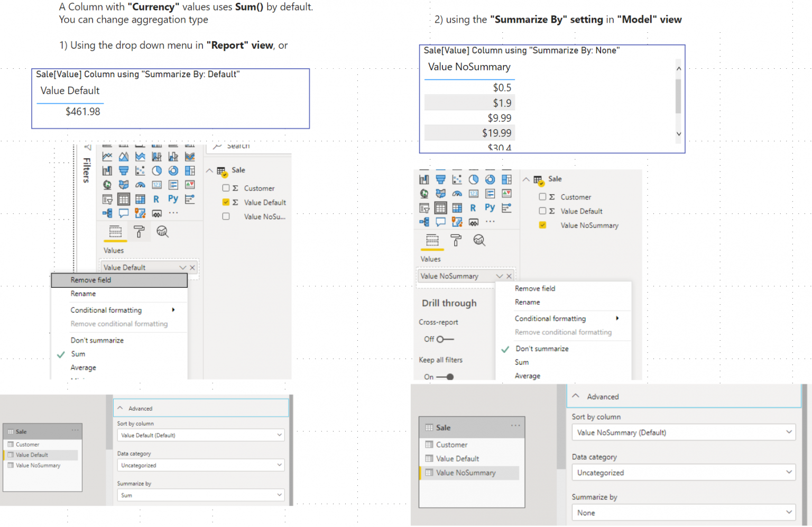Select the Python visual icon
This screenshot has height=527, width=812.
[173, 199]
